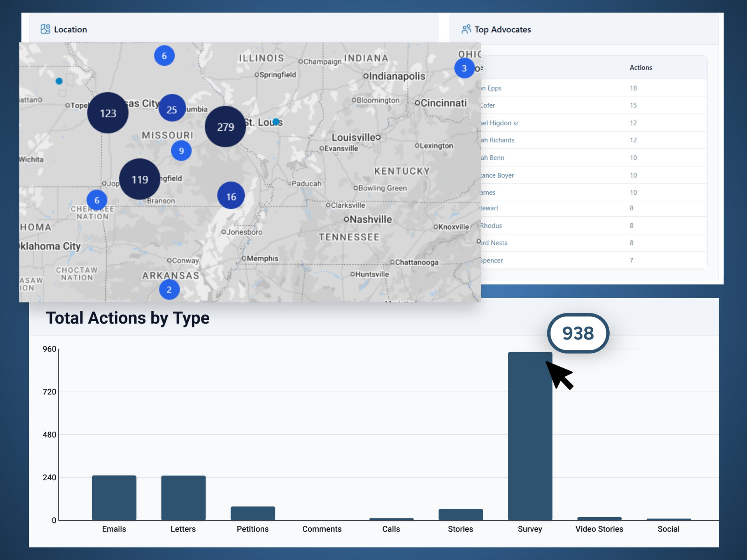The width and height of the screenshot is (747, 560).
Task: Open the Higdon sr advocate row
Action: 500,123
